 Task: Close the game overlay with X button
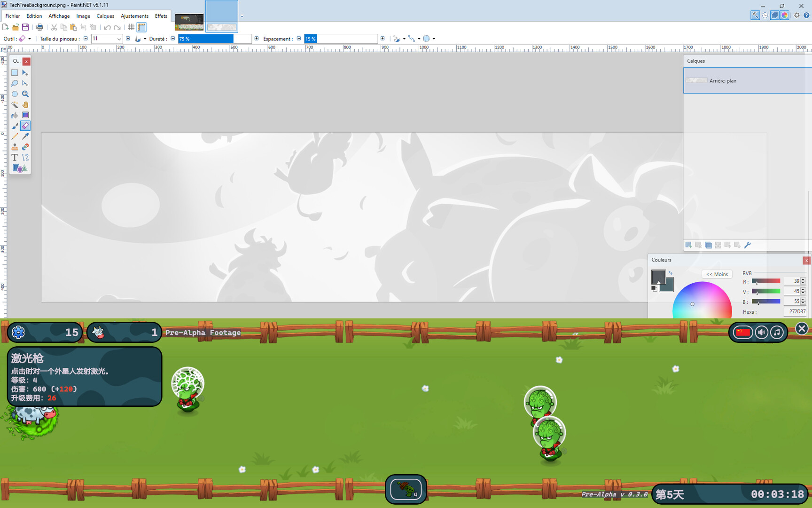point(802,329)
